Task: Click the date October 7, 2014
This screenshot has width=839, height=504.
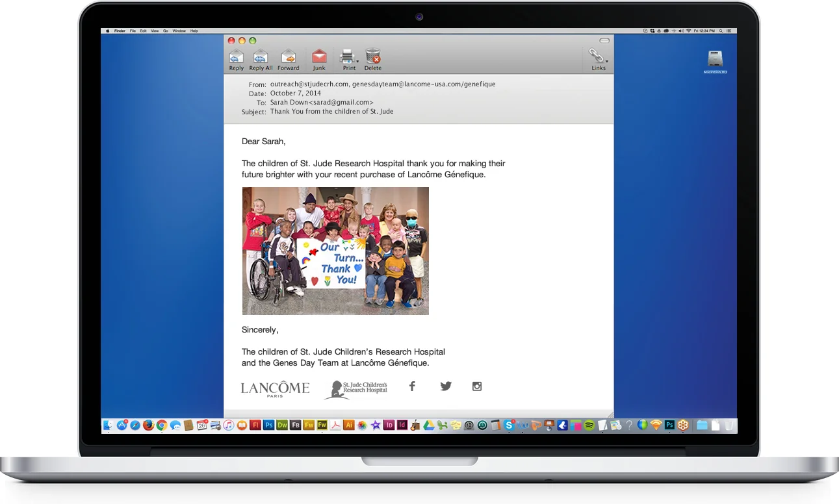Action: pyautogui.click(x=296, y=94)
